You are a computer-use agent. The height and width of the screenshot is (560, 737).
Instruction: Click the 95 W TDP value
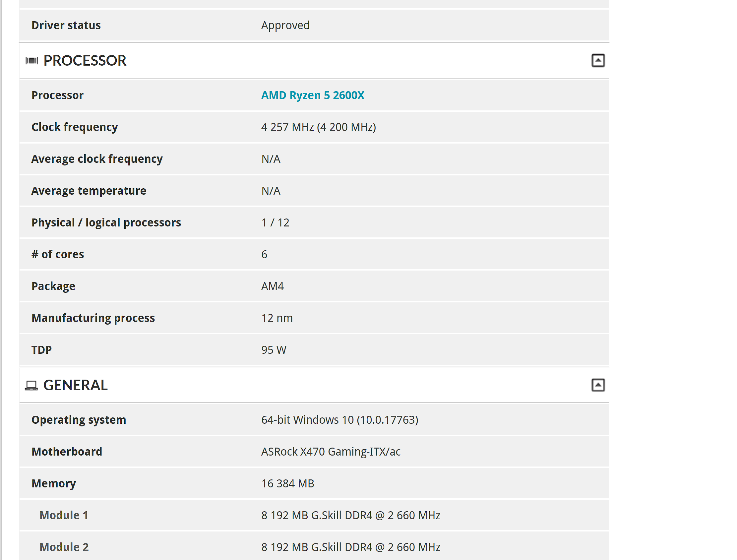pos(274,350)
